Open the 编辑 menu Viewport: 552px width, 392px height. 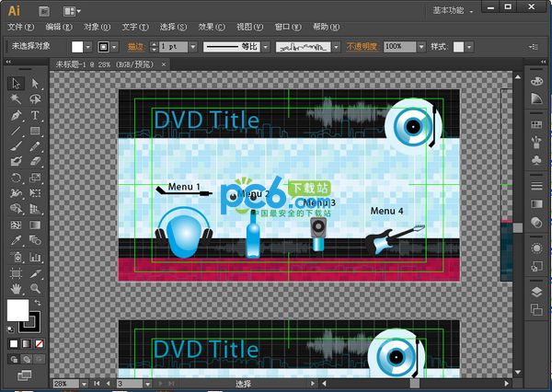click(x=59, y=27)
